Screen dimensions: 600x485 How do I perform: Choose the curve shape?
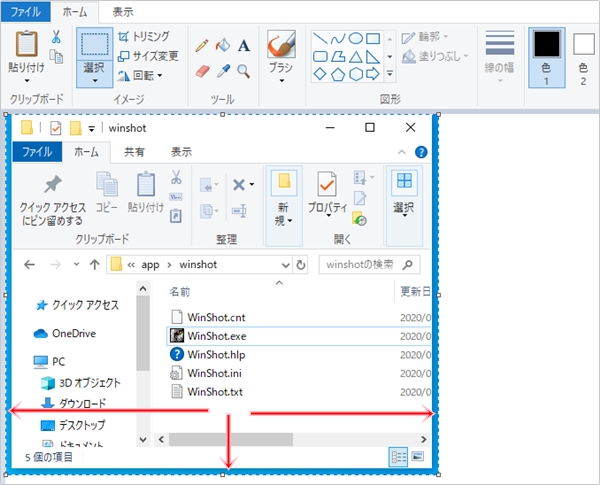click(x=338, y=38)
